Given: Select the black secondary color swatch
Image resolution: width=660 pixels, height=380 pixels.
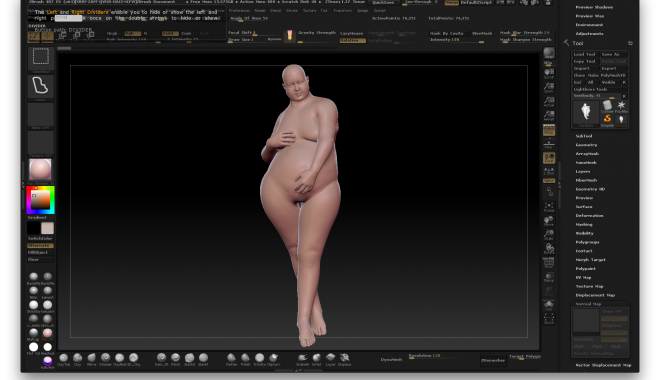Looking at the screenshot, I should [x=33, y=228].
